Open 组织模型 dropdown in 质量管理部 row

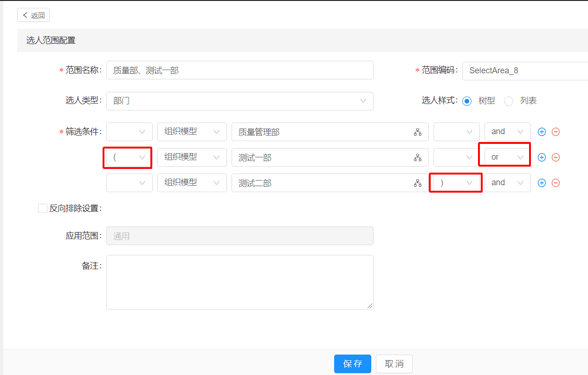pos(192,132)
